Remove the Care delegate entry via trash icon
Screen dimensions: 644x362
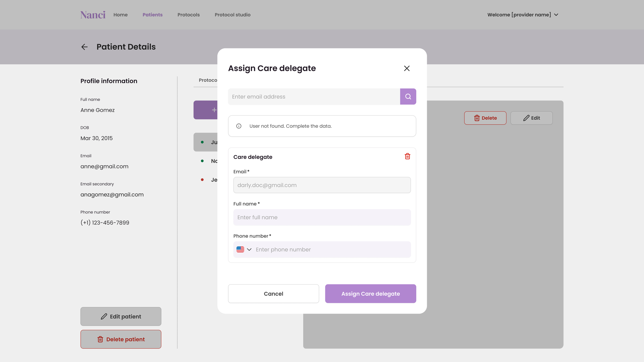click(407, 156)
